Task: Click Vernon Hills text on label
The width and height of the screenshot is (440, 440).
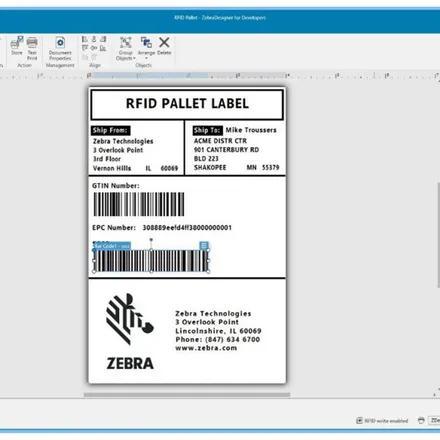Action: [x=112, y=168]
